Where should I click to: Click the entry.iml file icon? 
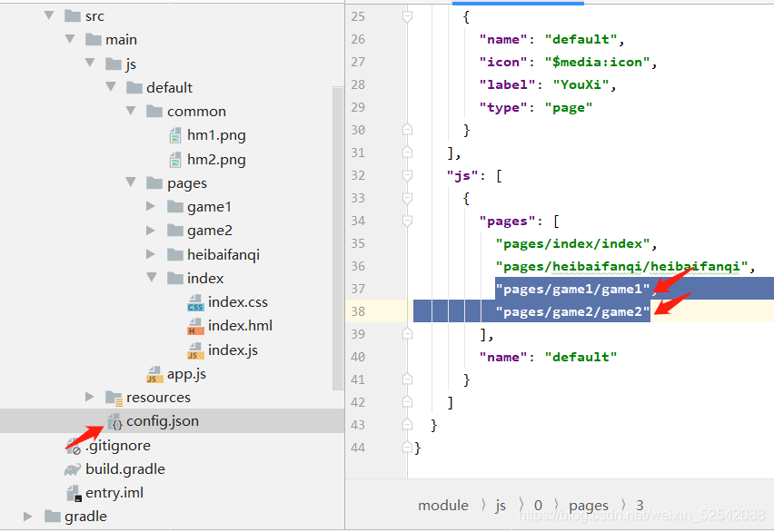(x=74, y=493)
